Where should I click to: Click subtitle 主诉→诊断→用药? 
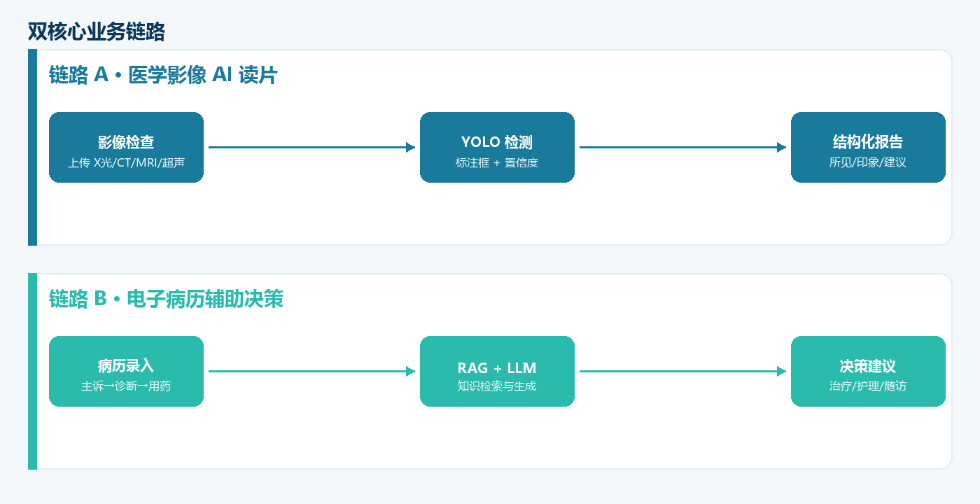click(x=126, y=386)
